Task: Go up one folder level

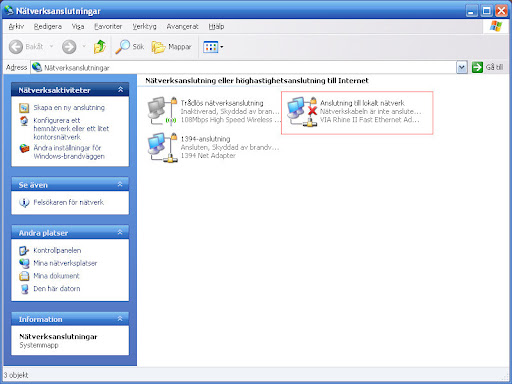Action: (99, 47)
